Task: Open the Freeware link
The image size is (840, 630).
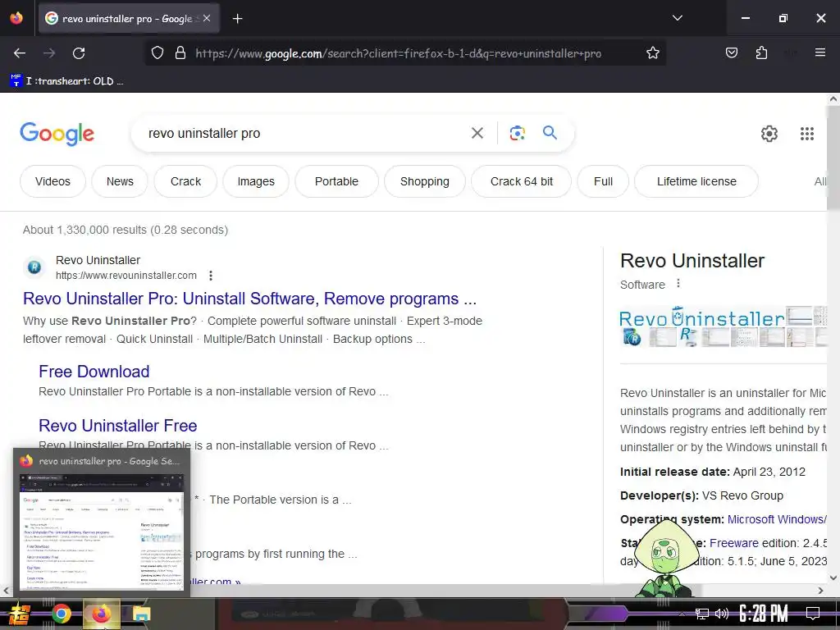Action: pyautogui.click(x=733, y=543)
